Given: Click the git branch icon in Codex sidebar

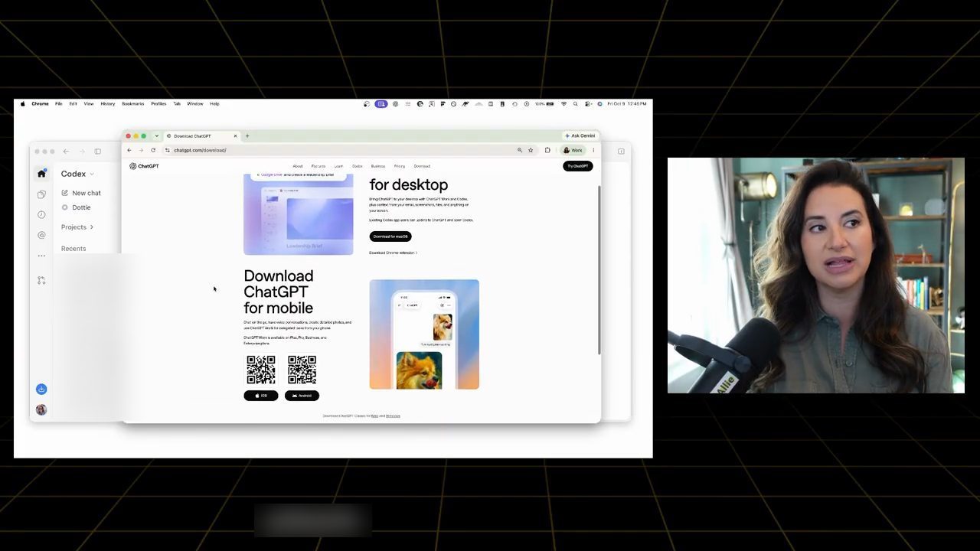Looking at the screenshot, I should click(41, 280).
